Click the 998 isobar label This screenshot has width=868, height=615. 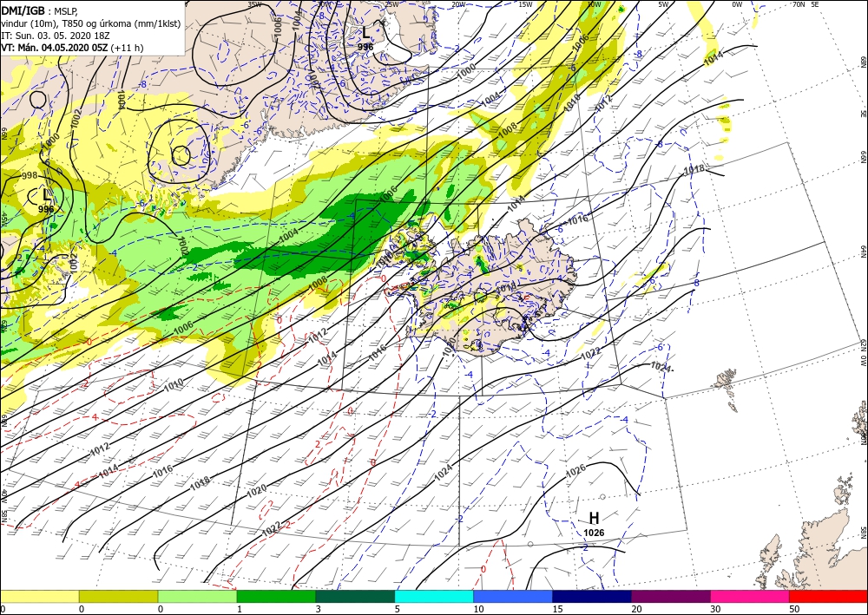(29, 176)
